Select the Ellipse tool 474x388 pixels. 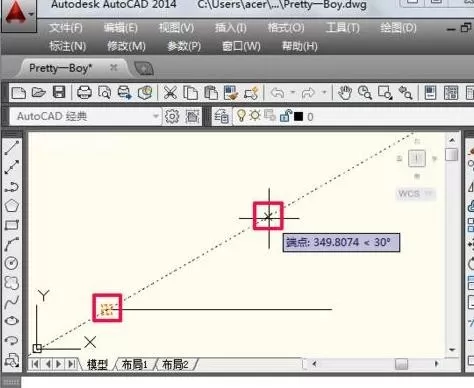coord(12,321)
